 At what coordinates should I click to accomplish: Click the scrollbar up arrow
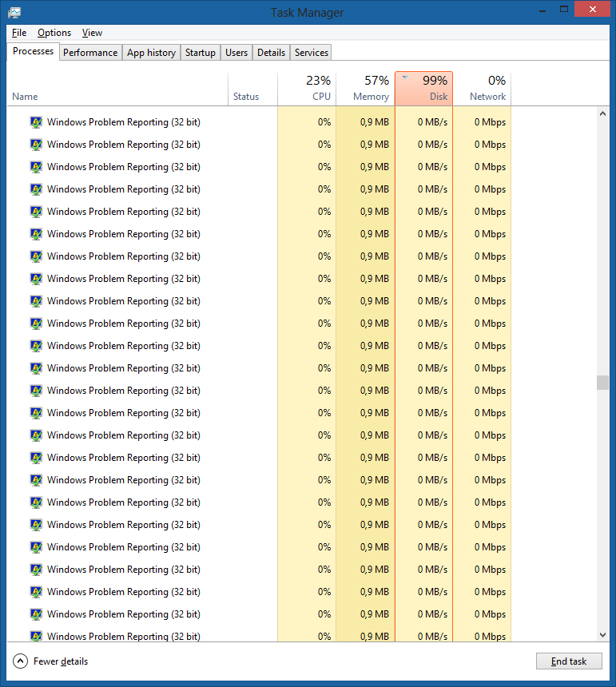(603, 114)
